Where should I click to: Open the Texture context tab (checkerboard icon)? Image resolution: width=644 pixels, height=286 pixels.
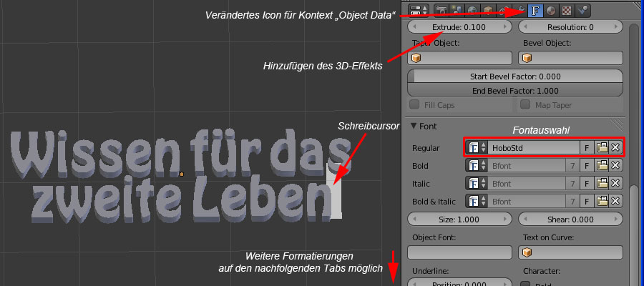tap(566, 11)
